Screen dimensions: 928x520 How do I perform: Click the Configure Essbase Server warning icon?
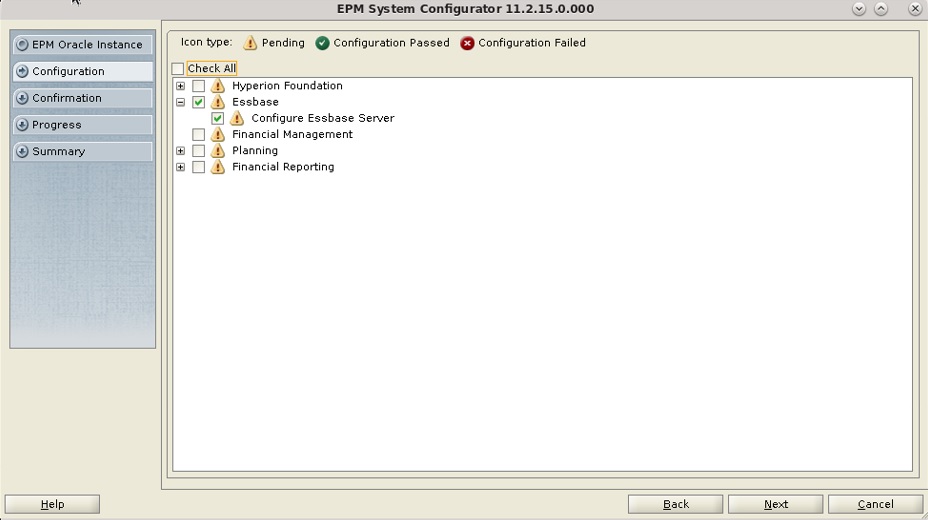237,118
